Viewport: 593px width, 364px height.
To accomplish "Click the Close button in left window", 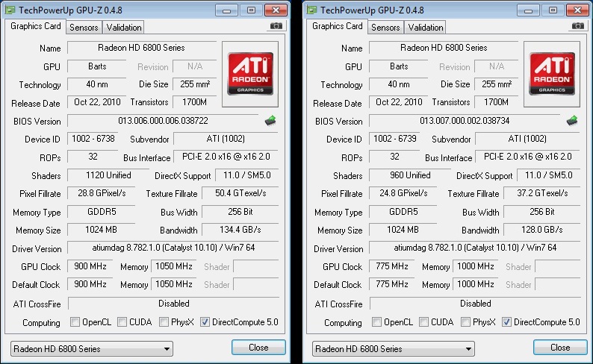I will coord(258,348).
